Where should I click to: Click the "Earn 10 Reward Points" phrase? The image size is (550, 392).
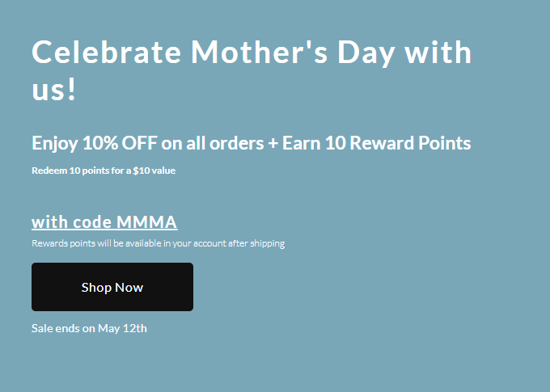376,144
